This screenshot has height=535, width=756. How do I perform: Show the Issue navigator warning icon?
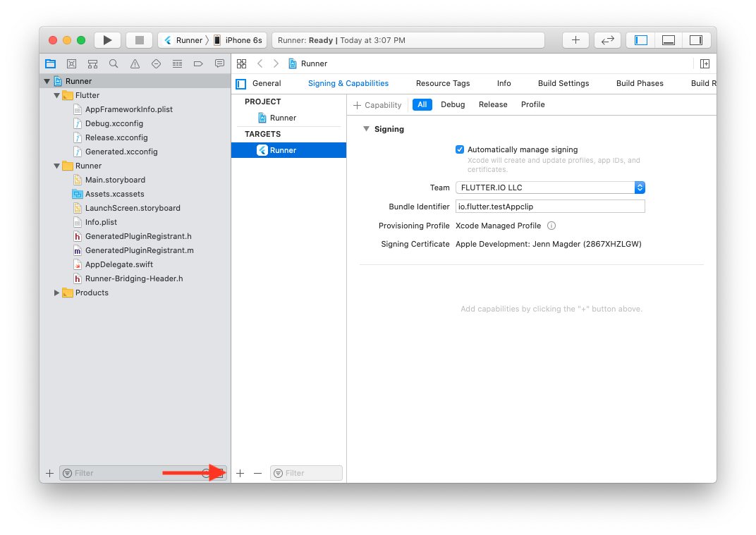click(x=135, y=63)
